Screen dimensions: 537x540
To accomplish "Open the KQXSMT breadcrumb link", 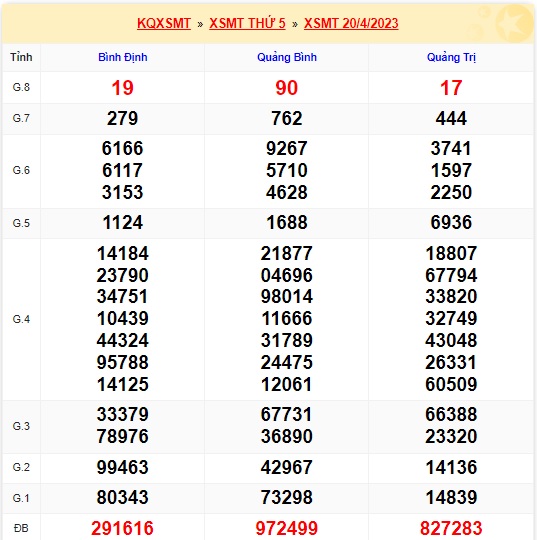I will [x=164, y=23].
